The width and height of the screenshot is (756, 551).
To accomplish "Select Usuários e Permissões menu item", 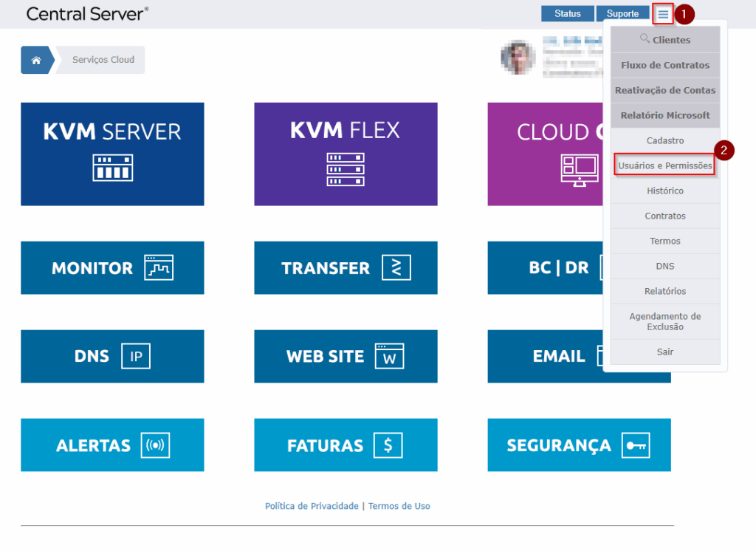I will (x=665, y=165).
